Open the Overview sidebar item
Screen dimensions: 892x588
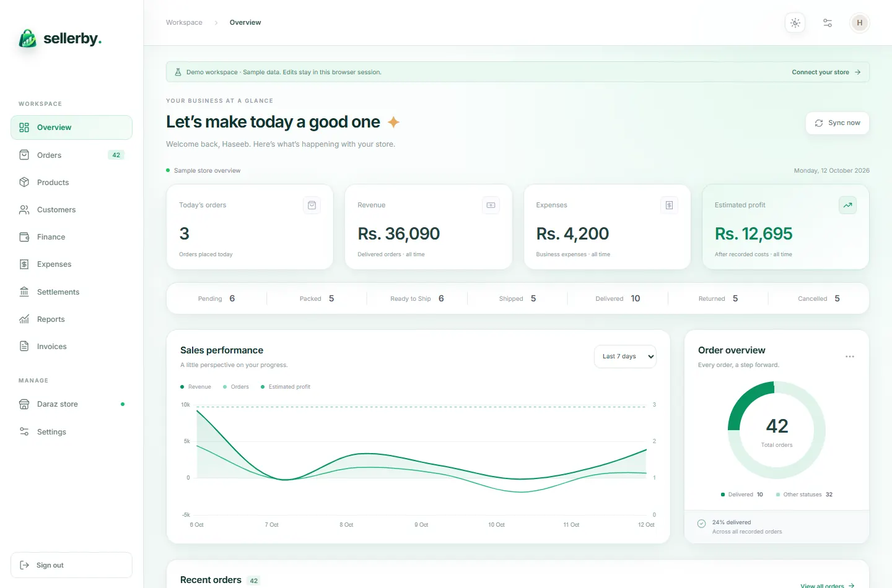(x=71, y=128)
